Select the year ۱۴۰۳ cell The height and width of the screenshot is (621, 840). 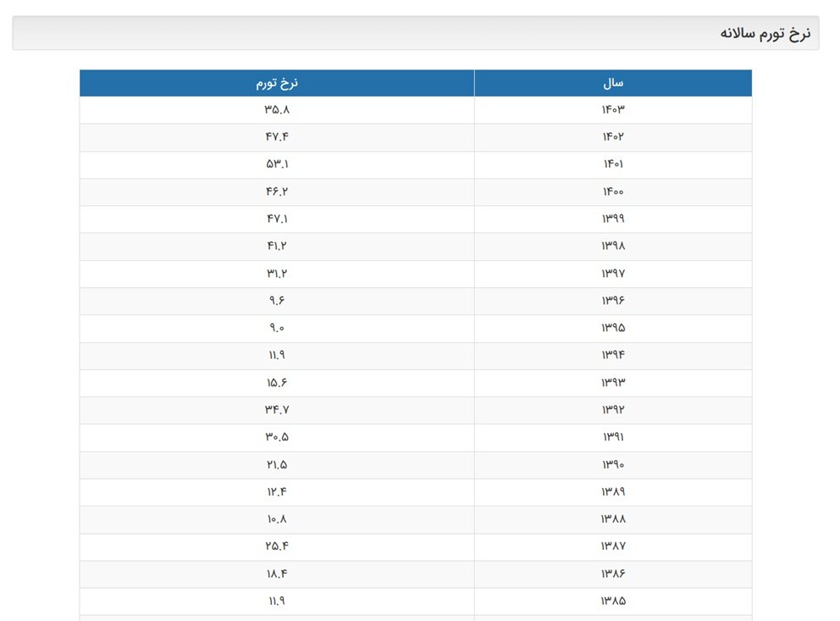click(613, 110)
